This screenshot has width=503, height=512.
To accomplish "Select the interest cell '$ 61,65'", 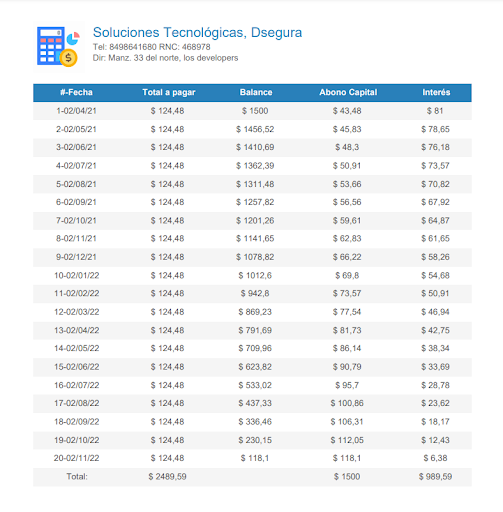I will 435,239.
